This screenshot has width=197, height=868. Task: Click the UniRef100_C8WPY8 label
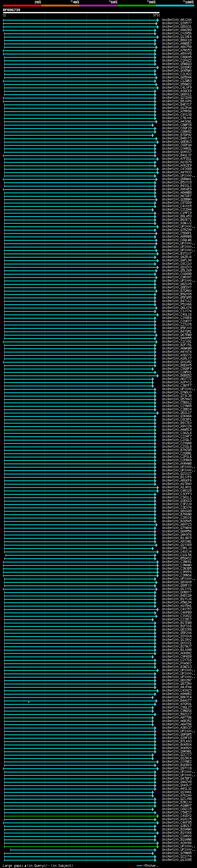pyautogui.click(x=177, y=125)
